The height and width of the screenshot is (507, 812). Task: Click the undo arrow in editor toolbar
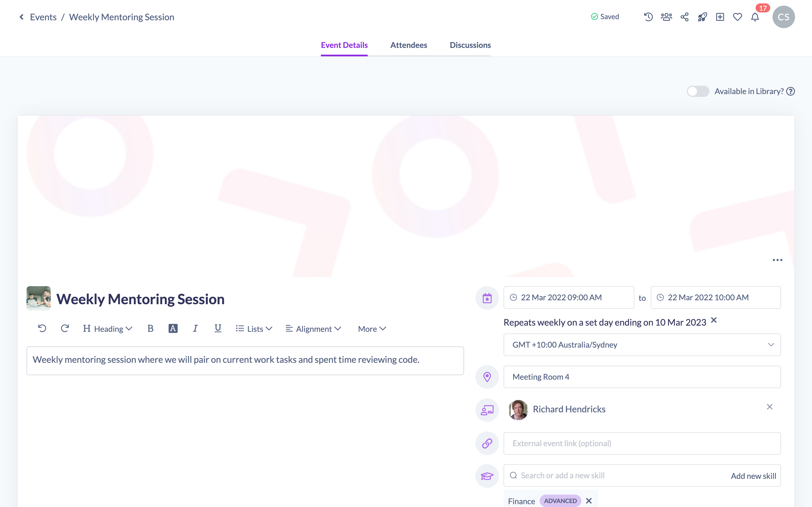[x=42, y=328]
